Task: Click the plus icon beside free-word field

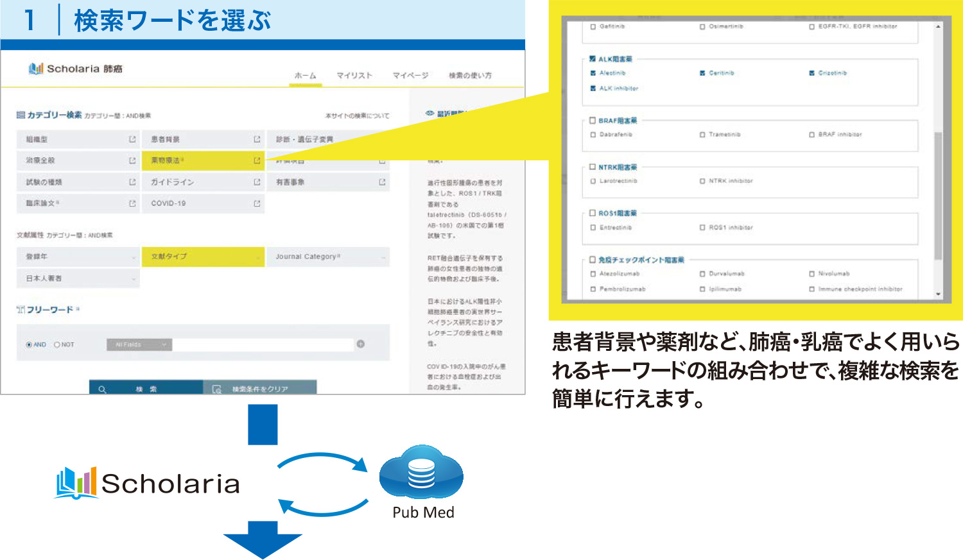Action: pyautogui.click(x=361, y=344)
